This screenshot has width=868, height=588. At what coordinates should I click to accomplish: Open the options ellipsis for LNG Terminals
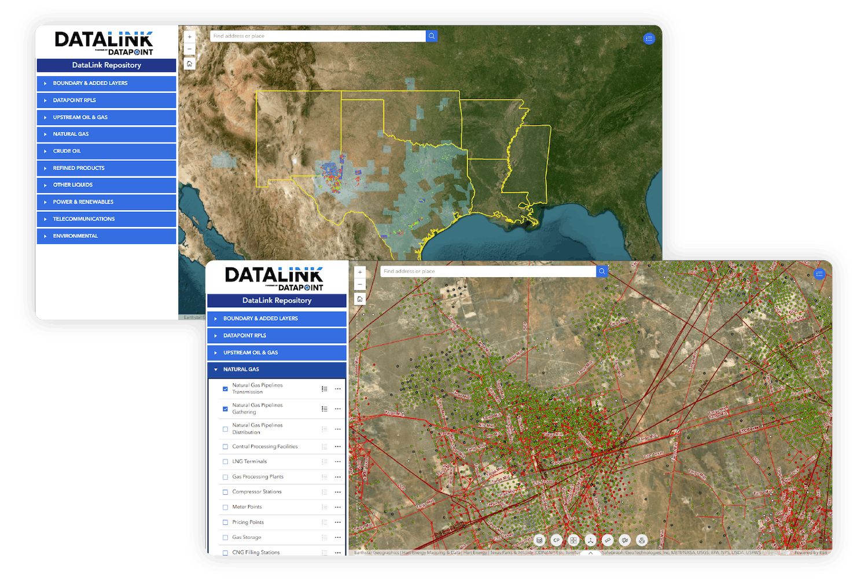(338, 462)
